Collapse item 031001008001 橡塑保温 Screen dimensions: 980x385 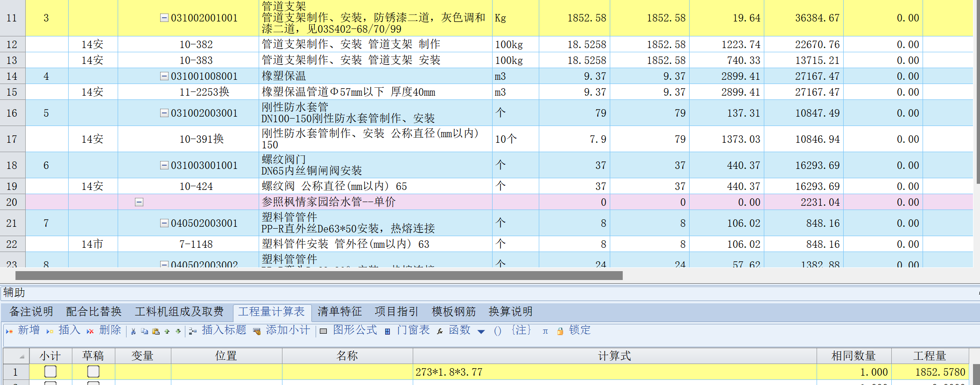pyautogui.click(x=164, y=76)
